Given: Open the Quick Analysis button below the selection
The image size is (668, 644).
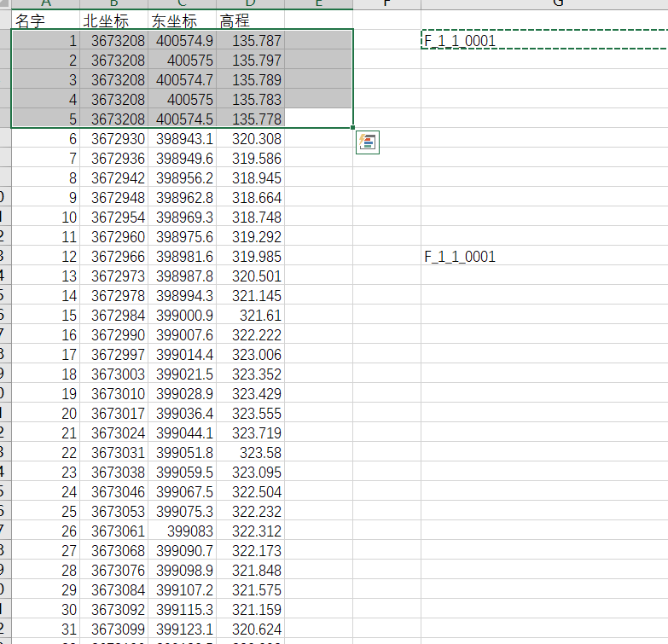Looking at the screenshot, I should (369, 142).
